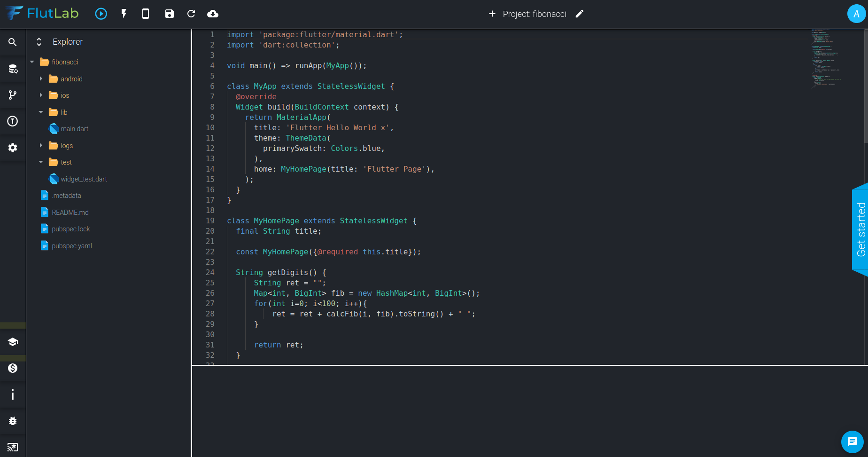The height and width of the screenshot is (457, 868).
Task: Rename the project using the pencil icon
Action: [x=579, y=14]
